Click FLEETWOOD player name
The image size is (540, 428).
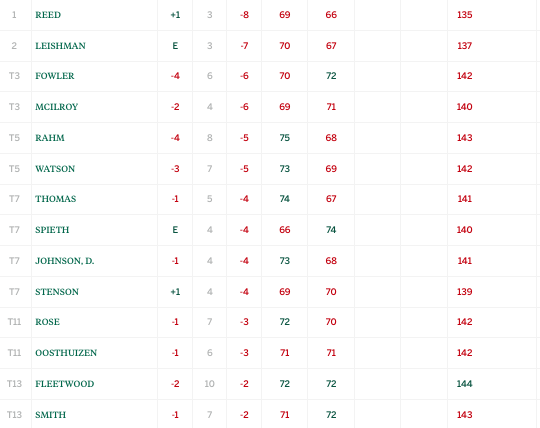(x=64, y=384)
